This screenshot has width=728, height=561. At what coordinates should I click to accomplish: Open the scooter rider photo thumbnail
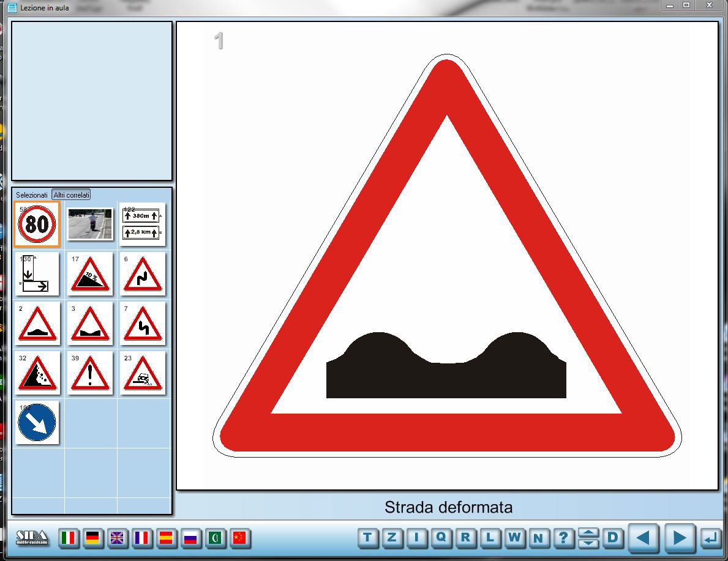[90, 224]
